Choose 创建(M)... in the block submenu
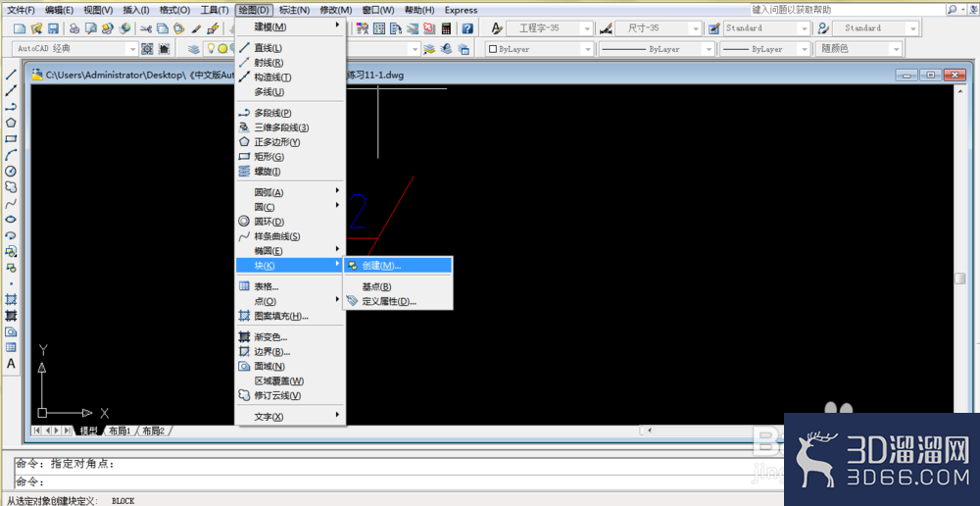The image size is (980, 506). (x=398, y=265)
